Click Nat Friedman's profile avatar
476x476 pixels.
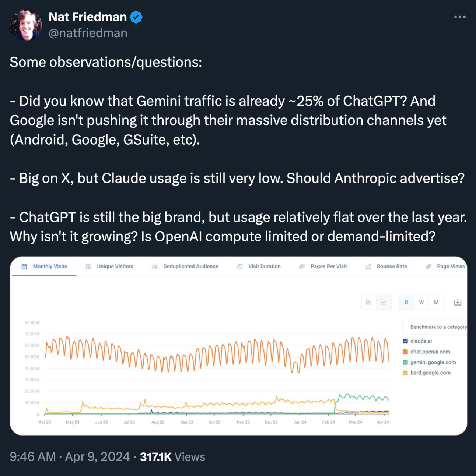pyautogui.click(x=25, y=25)
